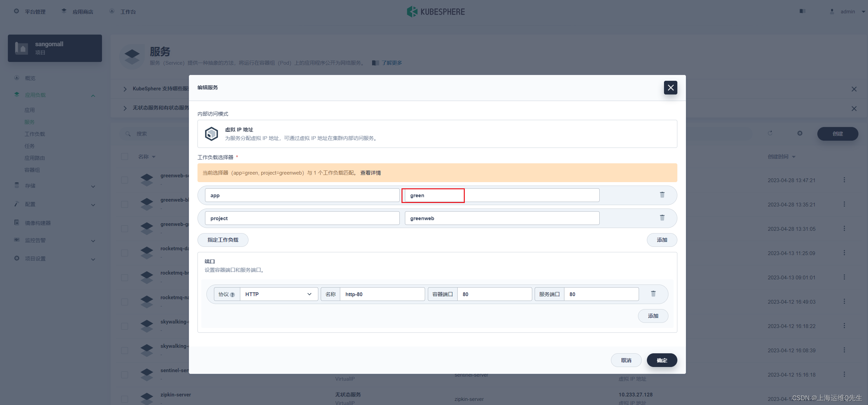Click the services page header layers icon
The width and height of the screenshot is (868, 405).
pos(132,56)
